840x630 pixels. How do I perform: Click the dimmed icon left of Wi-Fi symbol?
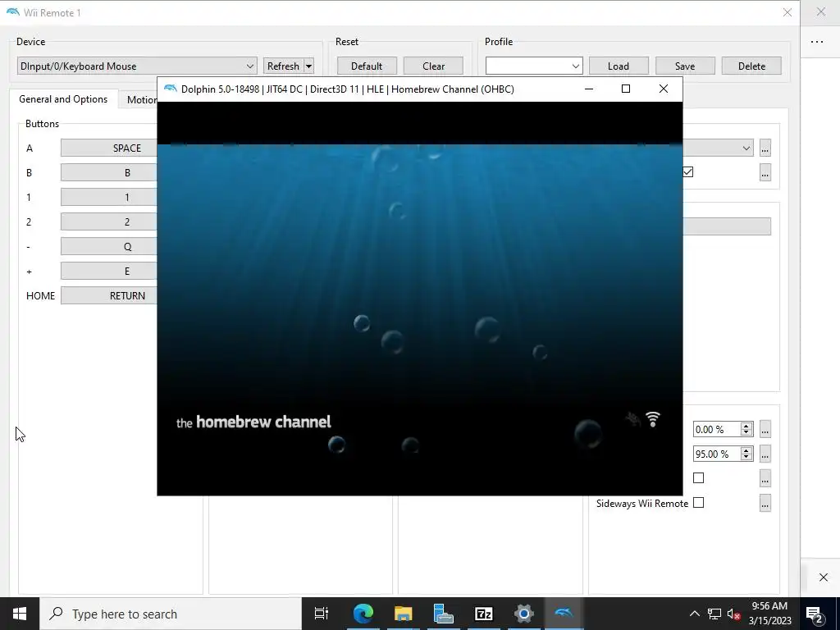633,419
